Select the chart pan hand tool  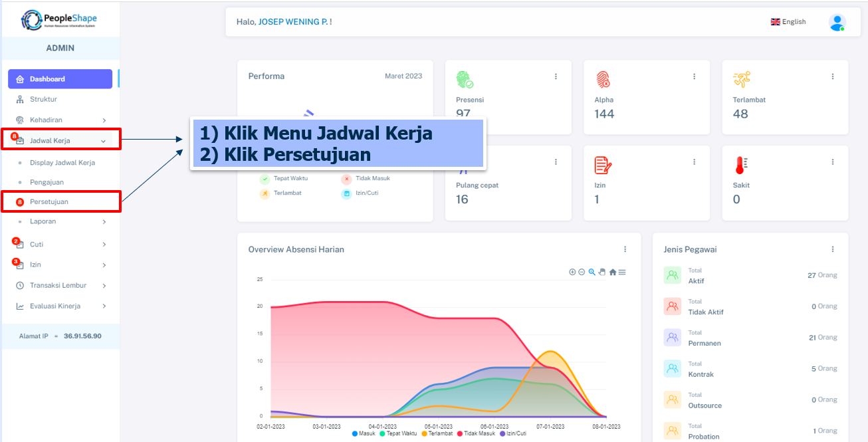click(x=602, y=272)
